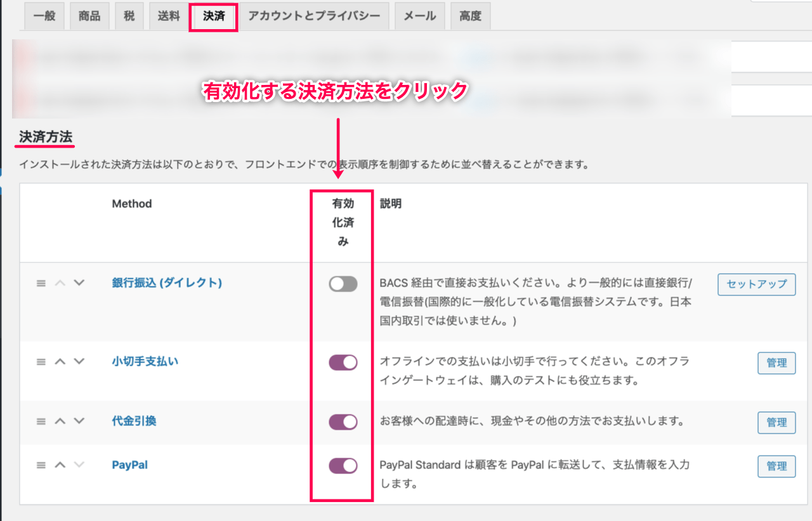
Task: Open the 一般 settings tab
Action: point(44,16)
